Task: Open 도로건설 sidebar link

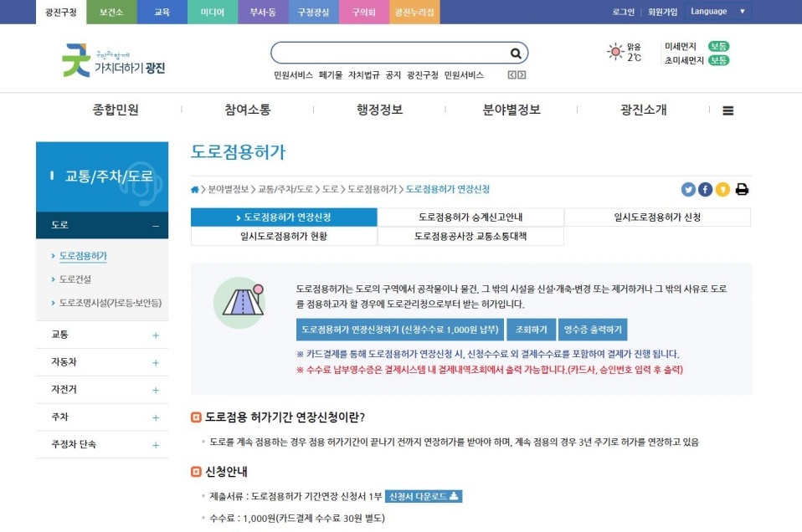Action: coord(75,279)
